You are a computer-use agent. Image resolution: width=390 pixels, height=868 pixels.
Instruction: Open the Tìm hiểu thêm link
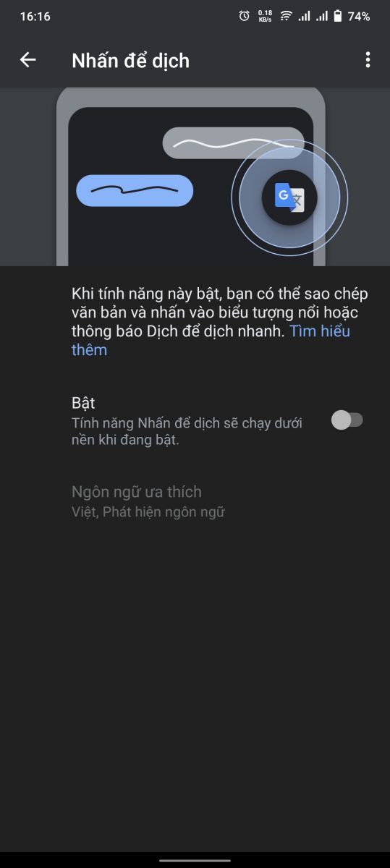click(211, 341)
